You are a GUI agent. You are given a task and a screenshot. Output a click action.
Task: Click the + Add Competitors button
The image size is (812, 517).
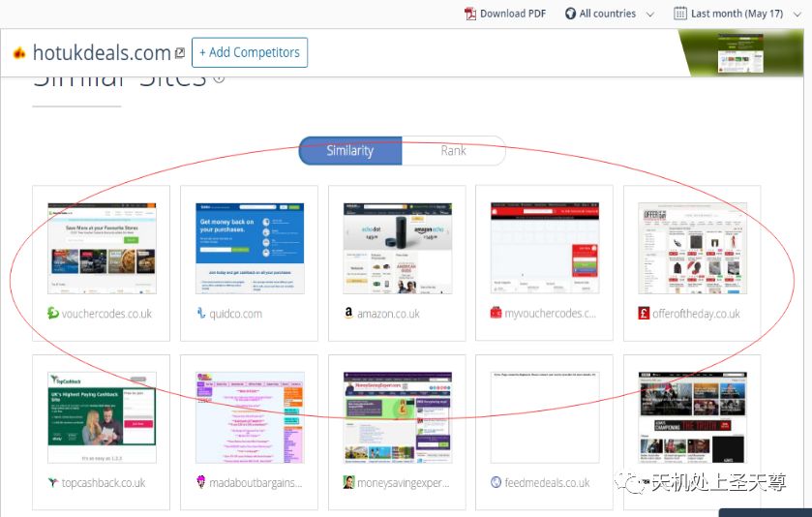point(250,52)
